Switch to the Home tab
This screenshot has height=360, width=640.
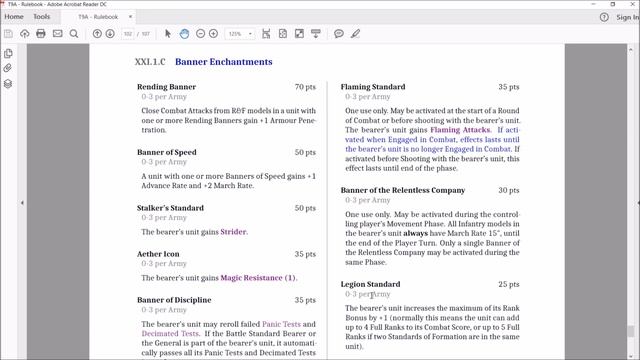[14, 17]
